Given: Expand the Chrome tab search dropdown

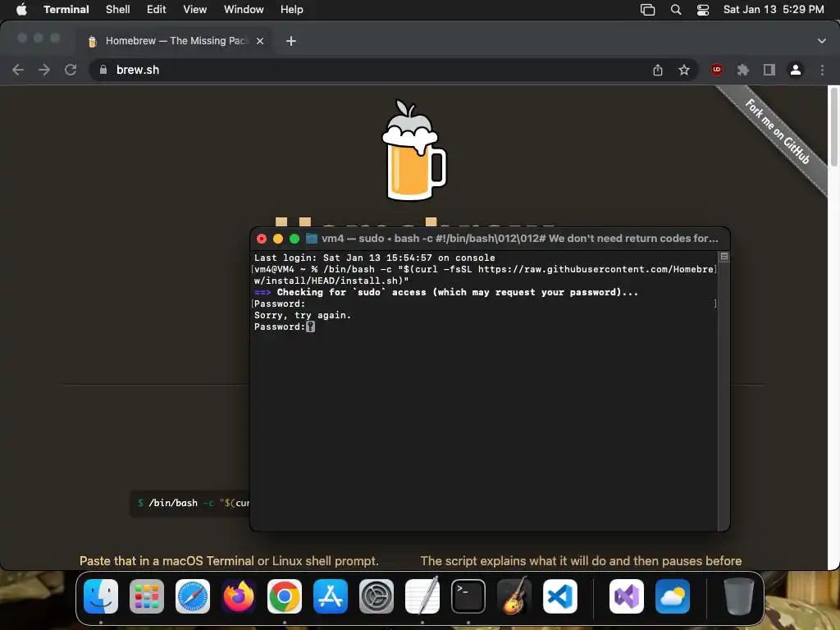Looking at the screenshot, I should click(x=822, y=41).
